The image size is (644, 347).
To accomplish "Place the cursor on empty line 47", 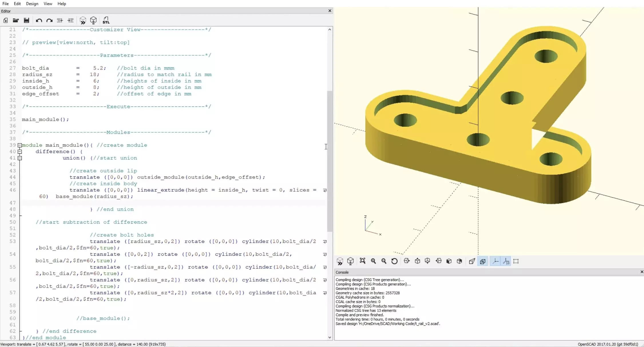I will 174,203.
